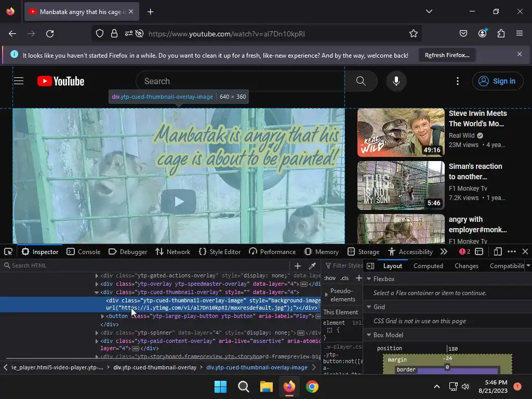Open the tracking protection shield icon
Screen dimensions: 532x399
pos(99,34)
